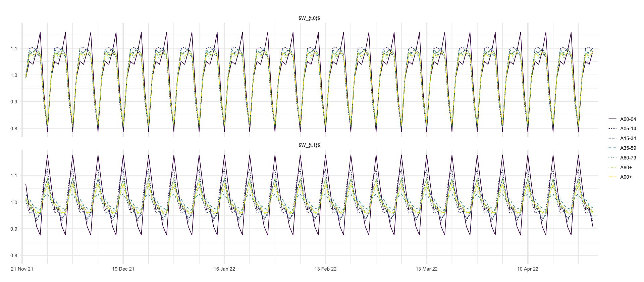Select the A00+ legend label text
The width and height of the screenshot is (644, 282).
(x=626, y=177)
